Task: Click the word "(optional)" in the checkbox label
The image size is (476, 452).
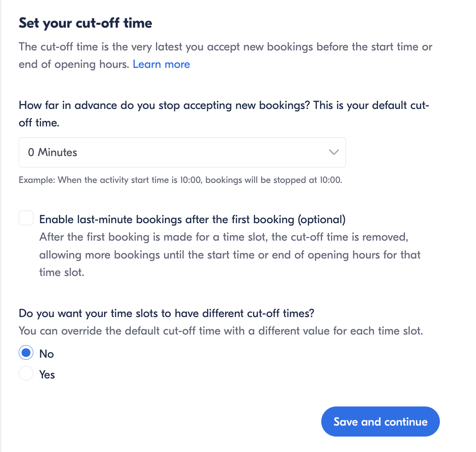Action: point(322,219)
